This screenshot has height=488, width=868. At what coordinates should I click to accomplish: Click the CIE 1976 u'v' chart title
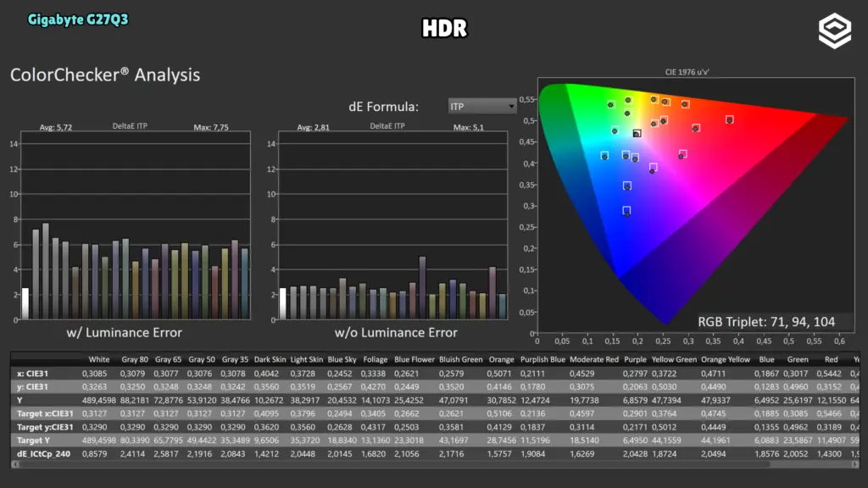click(687, 72)
